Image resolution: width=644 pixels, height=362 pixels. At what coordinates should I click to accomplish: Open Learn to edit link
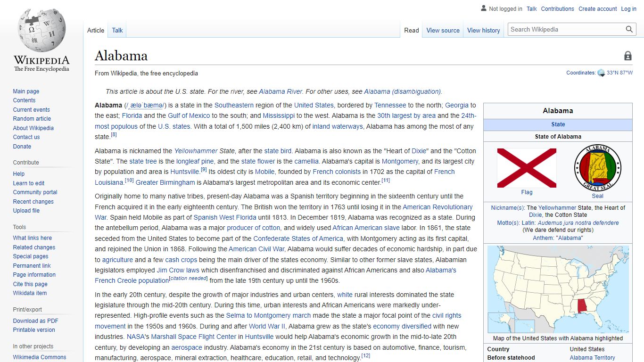pos(29,183)
